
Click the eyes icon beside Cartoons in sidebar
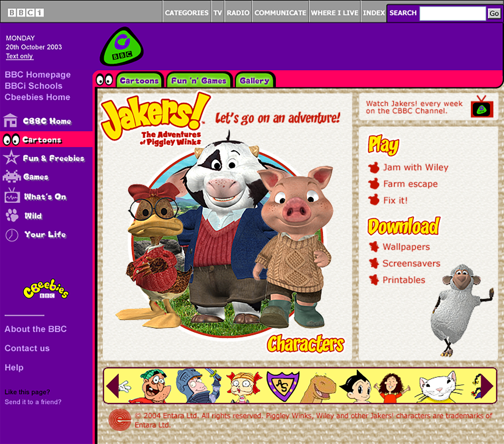pyautogui.click(x=11, y=140)
